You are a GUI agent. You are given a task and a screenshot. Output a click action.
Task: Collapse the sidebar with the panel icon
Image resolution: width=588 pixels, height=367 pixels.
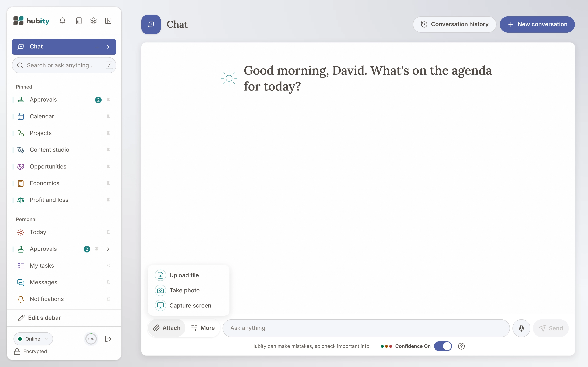[x=108, y=21]
